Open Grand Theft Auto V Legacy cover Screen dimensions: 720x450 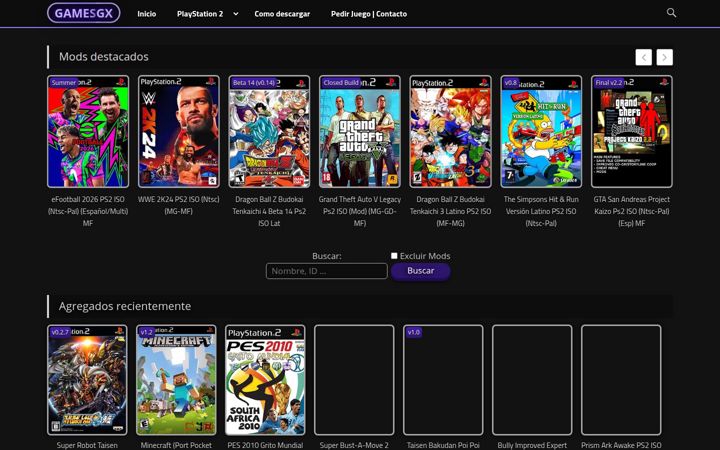tap(360, 132)
